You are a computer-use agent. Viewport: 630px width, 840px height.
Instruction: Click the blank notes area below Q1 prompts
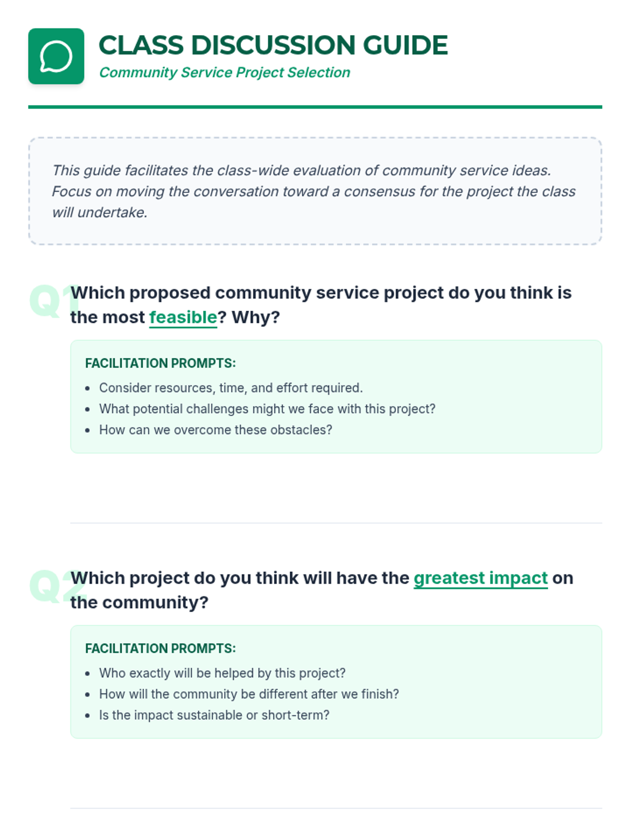[x=336, y=488]
